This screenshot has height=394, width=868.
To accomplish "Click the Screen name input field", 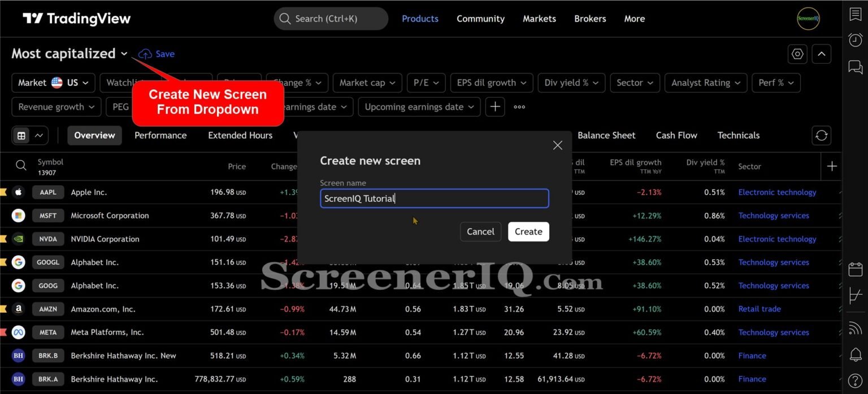I will pyautogui.click(x=434, y=199).
